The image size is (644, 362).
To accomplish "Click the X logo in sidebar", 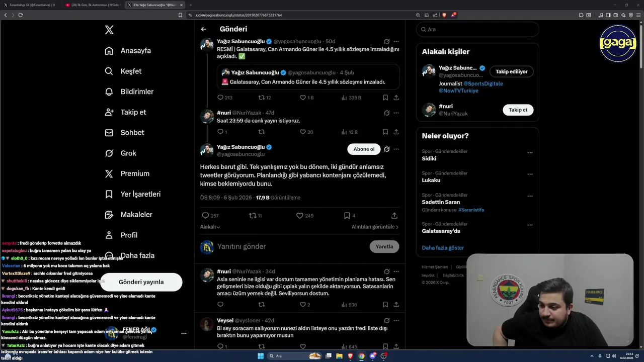I will 109,30.
